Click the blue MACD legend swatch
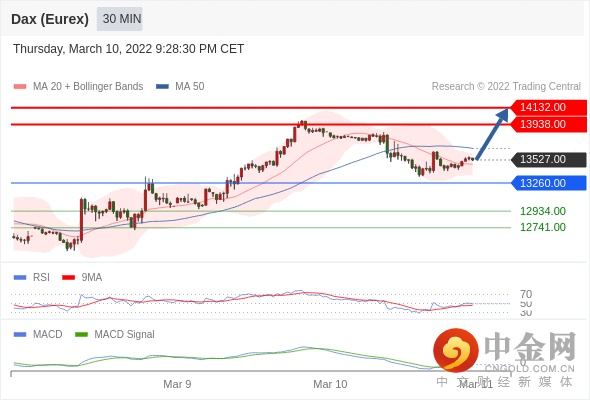Screen dimensions: 590x400 pos(20,335)
